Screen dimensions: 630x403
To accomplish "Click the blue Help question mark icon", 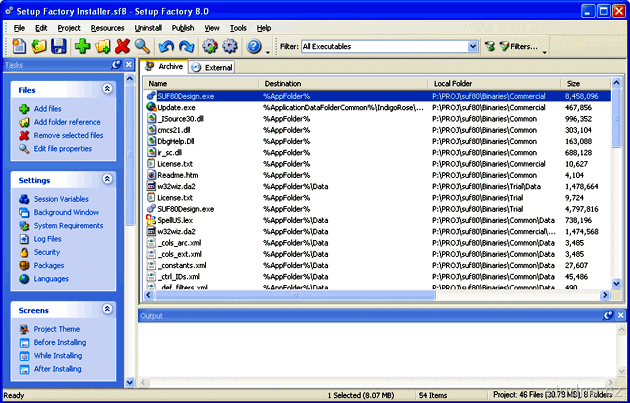I will tap(254, 46).
